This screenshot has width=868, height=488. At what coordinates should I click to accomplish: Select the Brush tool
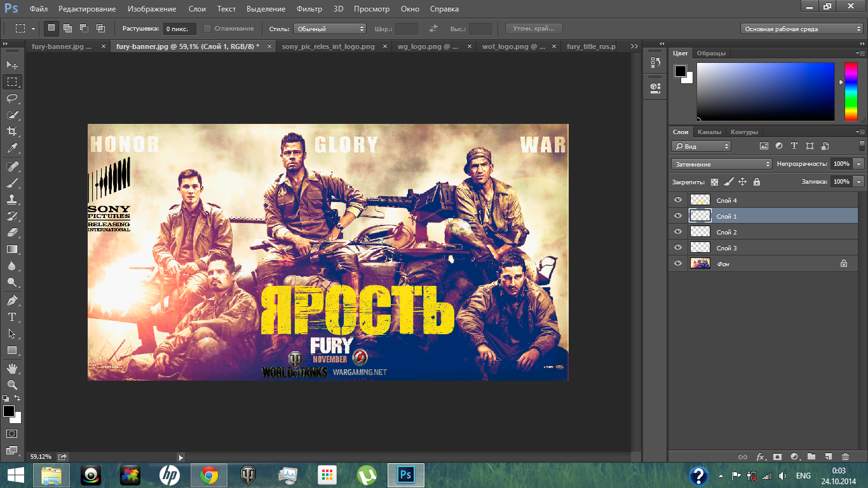[x=12, y=182]
